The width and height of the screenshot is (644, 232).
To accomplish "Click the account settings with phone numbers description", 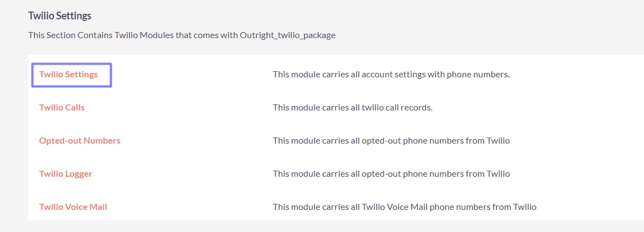I will [391, 75].
